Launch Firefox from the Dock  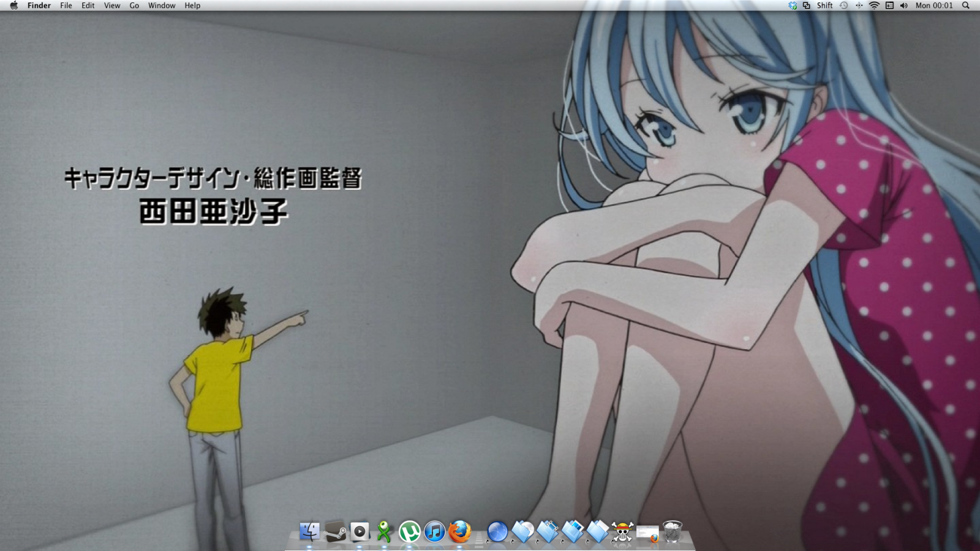coord(459,531)
